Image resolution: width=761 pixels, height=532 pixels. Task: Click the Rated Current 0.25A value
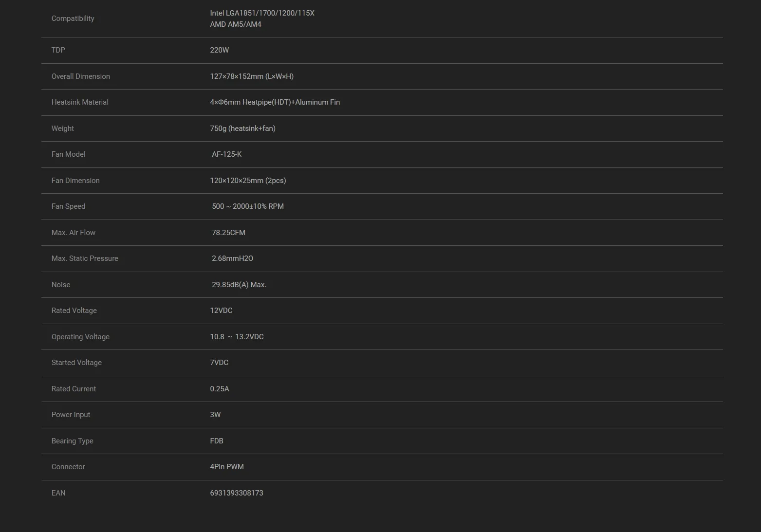click(219, 389)
